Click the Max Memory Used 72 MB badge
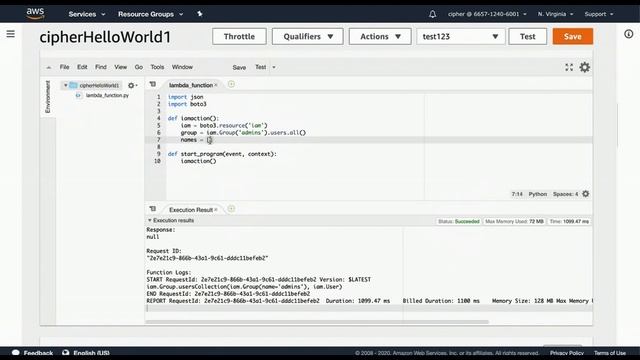 point(514,221)
